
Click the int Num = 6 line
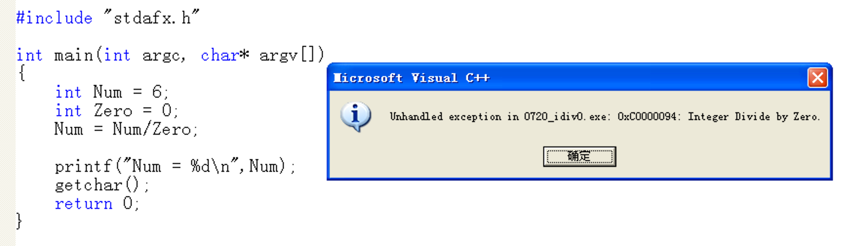point(112,92)
